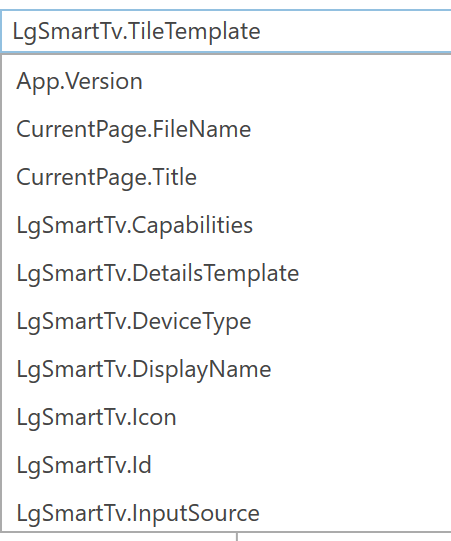This screenshot has width=451, height=541.
Task: Choose LgSmartTv.DetailsTemplate item
Action: click(x=226, y=273)
